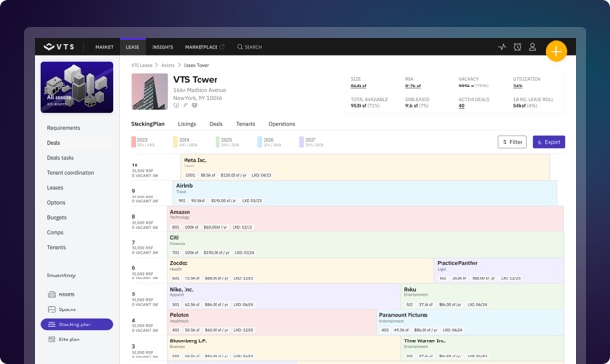Click the Active Deals count 40
The image size is (610, 364).
[x=462, y=106]
